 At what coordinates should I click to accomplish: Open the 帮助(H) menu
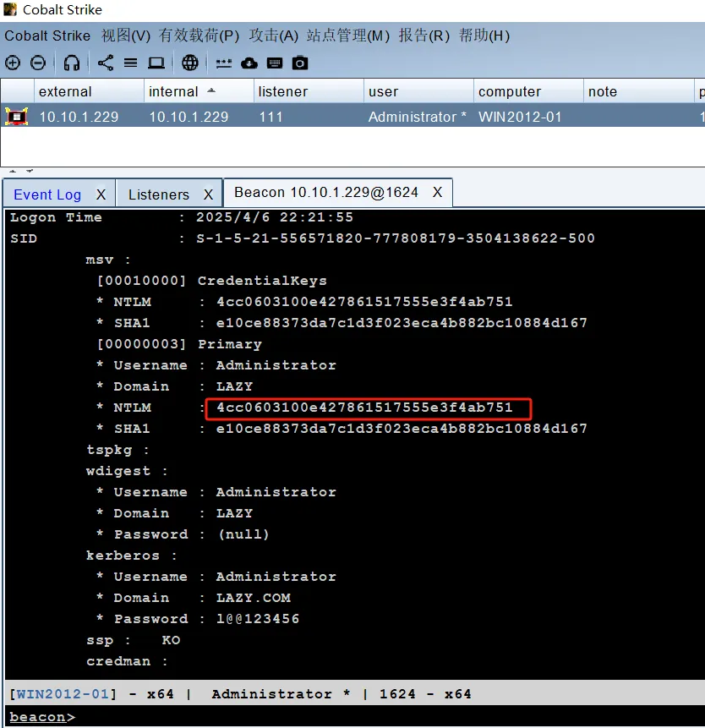[484, 36]
